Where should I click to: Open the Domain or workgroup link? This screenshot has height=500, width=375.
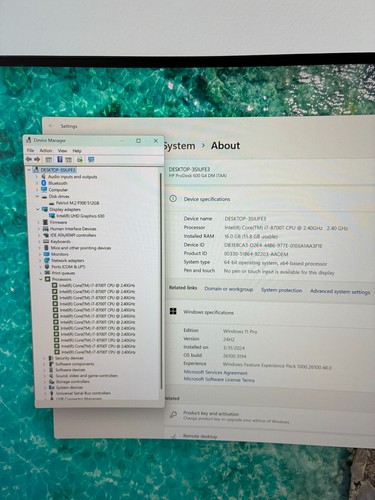229,289
